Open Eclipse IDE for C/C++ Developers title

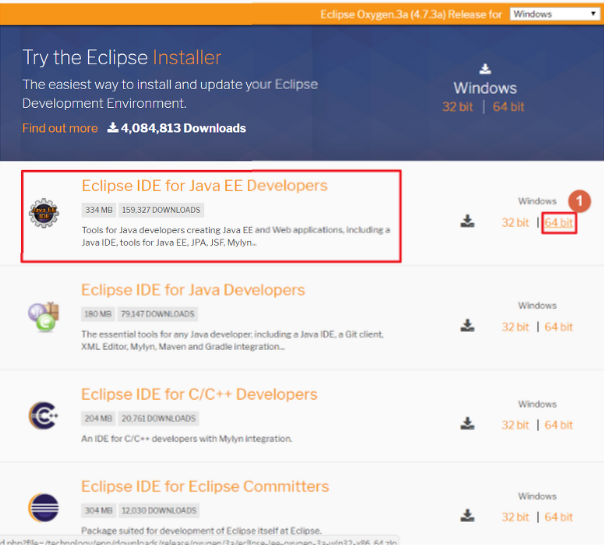(x=199, y=394)
